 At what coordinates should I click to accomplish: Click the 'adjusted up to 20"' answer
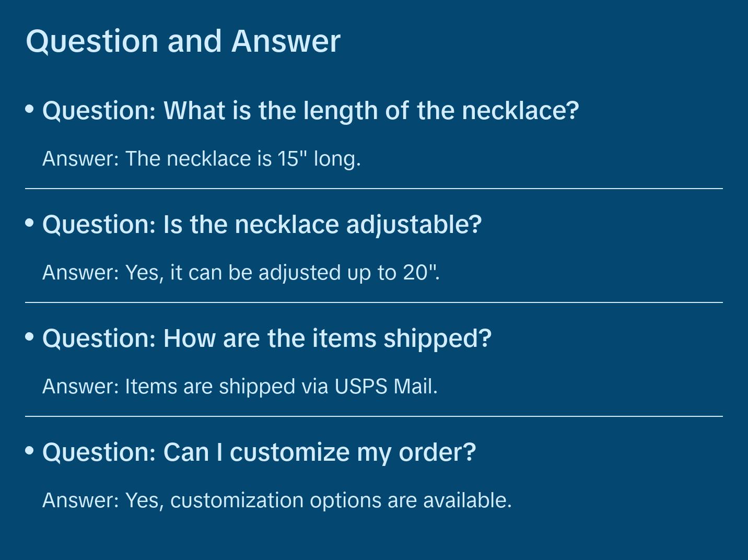241,273
